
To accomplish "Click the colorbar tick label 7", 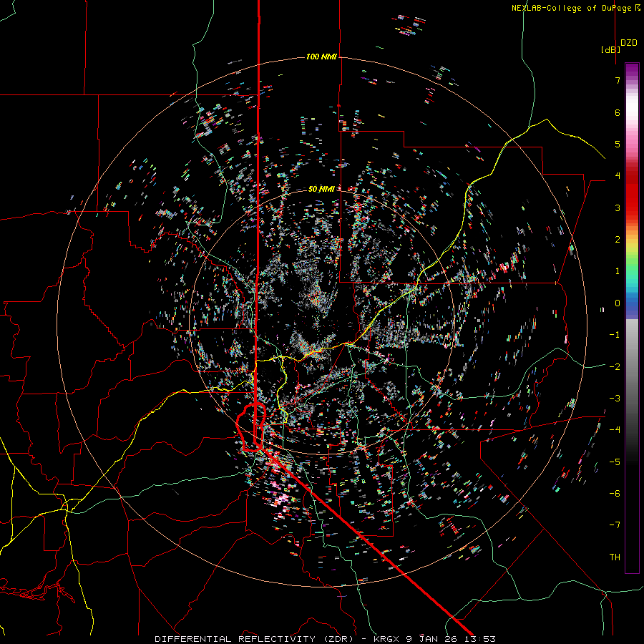I will pos(618,80).
